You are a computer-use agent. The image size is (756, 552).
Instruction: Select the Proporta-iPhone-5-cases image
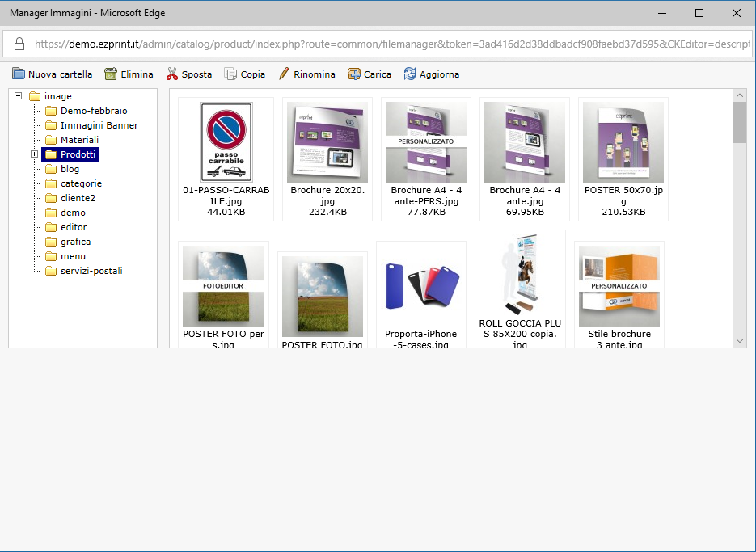click(421, 285)
